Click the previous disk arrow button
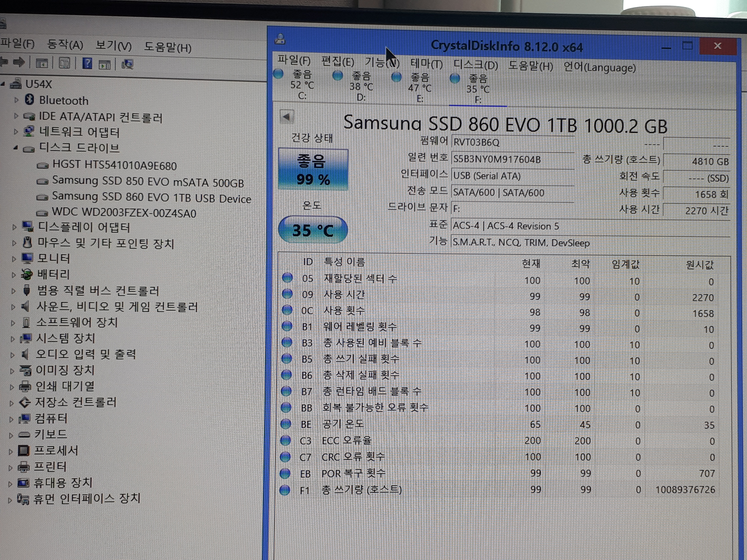 [287, 117]
